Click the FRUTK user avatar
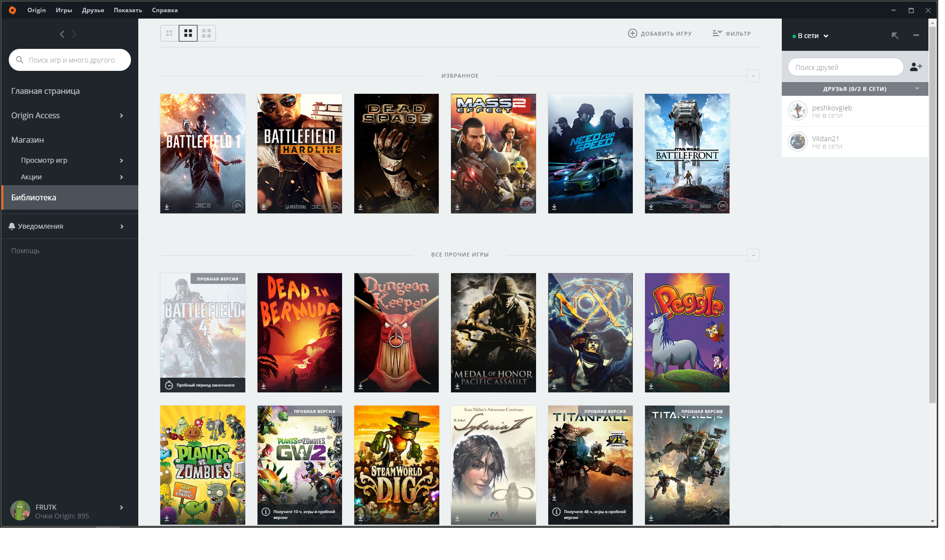Screen dimensions: 945x560 coord(20,511)
